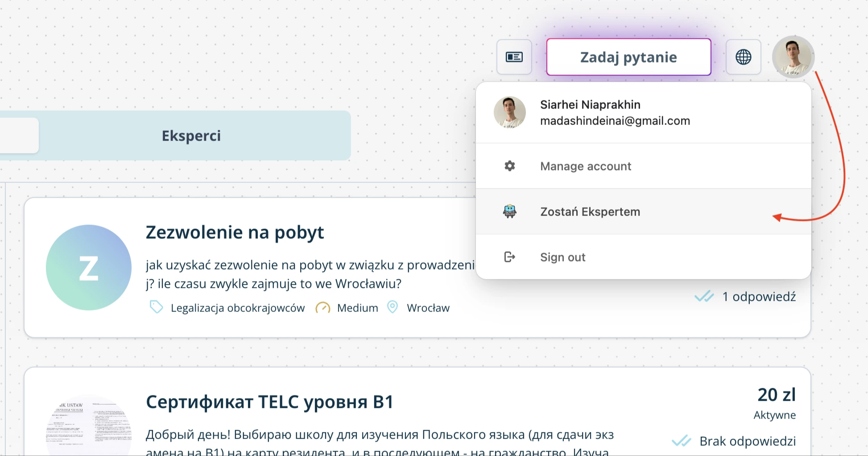Click the user avatar in header
Screen dimensions: 868x456
(793, 57)
